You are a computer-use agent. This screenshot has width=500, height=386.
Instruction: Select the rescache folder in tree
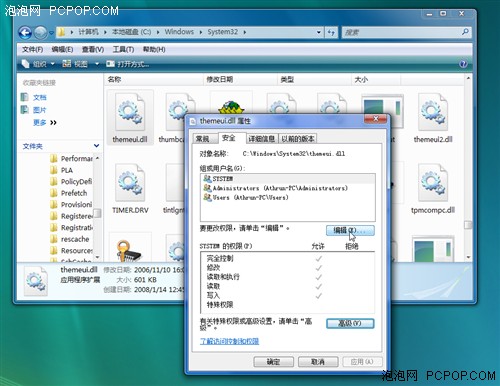coord(70,239)
